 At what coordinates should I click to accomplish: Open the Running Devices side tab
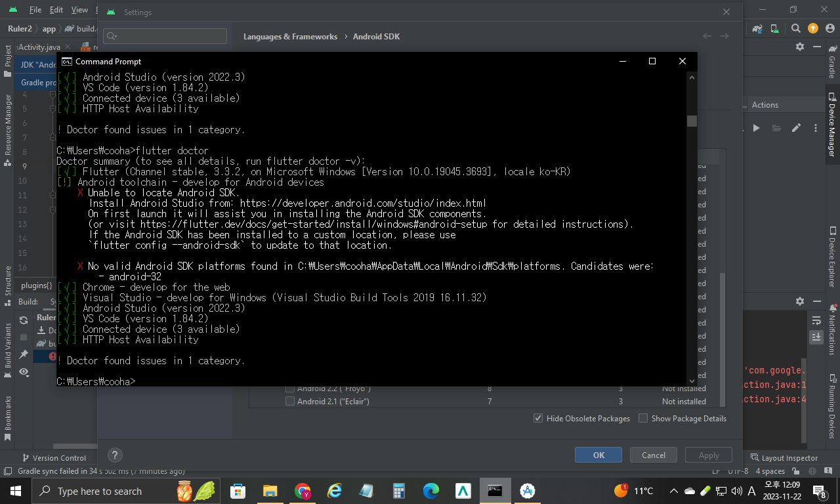(x=832, y=406)
